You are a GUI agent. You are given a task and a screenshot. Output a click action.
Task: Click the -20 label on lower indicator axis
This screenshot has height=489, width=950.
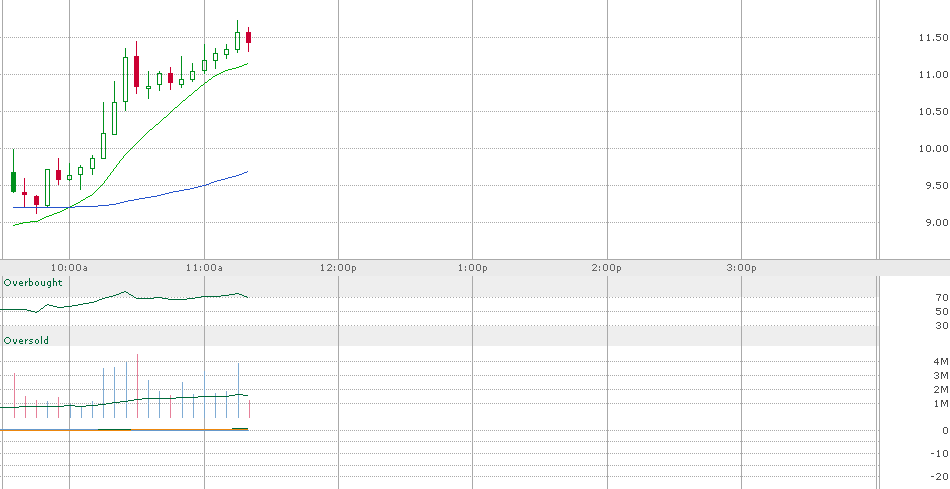tap(940, 476)
